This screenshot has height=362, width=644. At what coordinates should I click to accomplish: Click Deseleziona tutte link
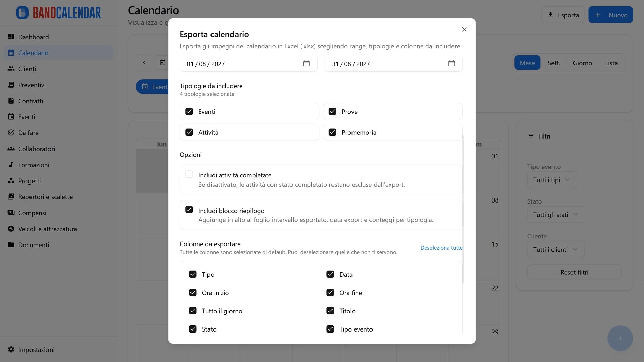click(441, 248)
